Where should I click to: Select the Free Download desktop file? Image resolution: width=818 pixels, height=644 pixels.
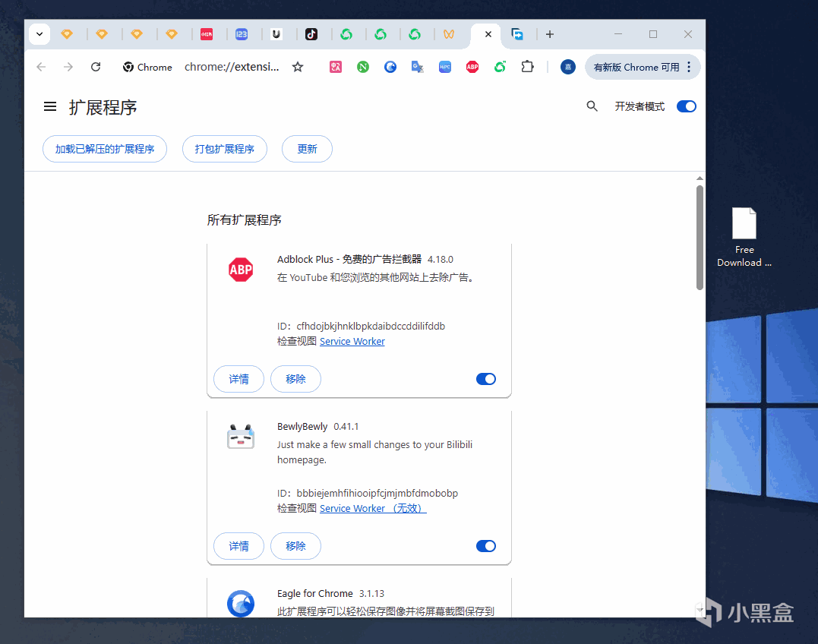[x=744, y=237]
